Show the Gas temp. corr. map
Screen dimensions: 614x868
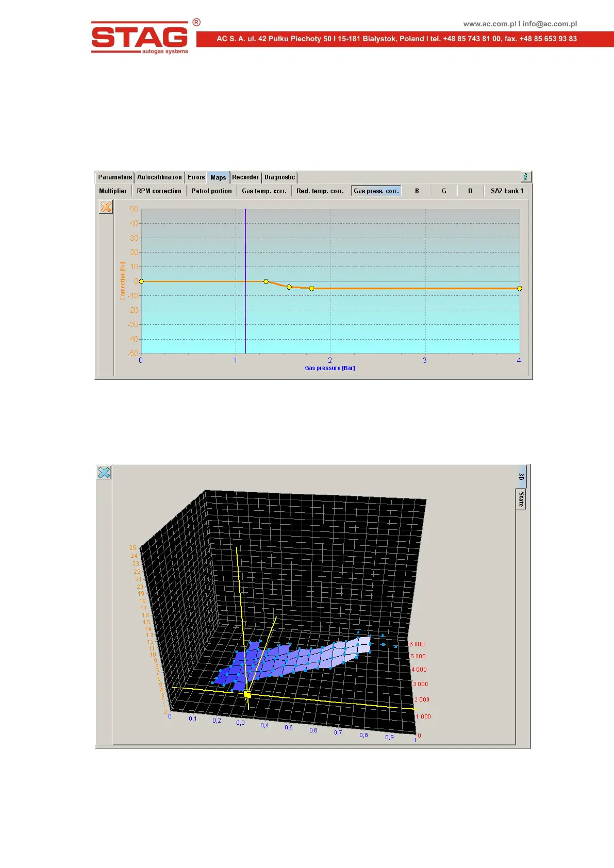pos(264,191)
